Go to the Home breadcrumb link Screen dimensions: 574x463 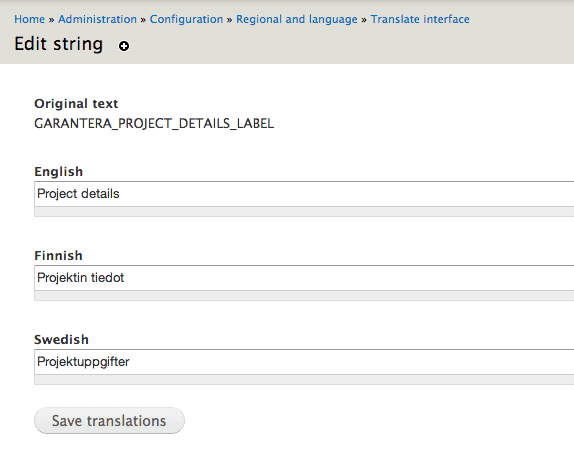pos(30,19)
